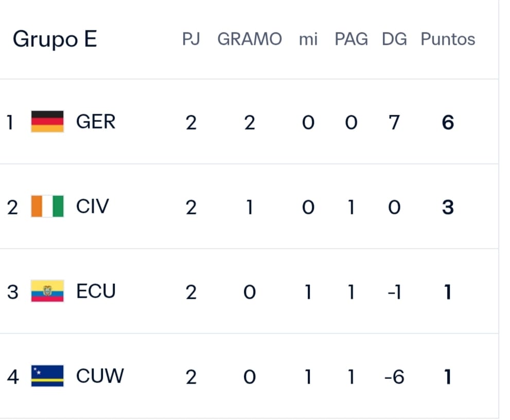Select Ecuador's goal difference -1
The height and width of the screenshot is (420, 510).
[394, 293]
